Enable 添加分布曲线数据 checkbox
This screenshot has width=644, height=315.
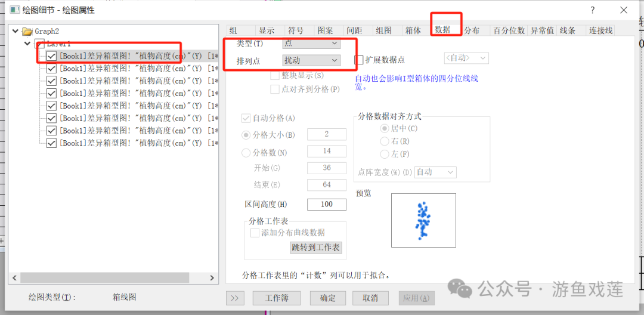click(x=255, y=233)
